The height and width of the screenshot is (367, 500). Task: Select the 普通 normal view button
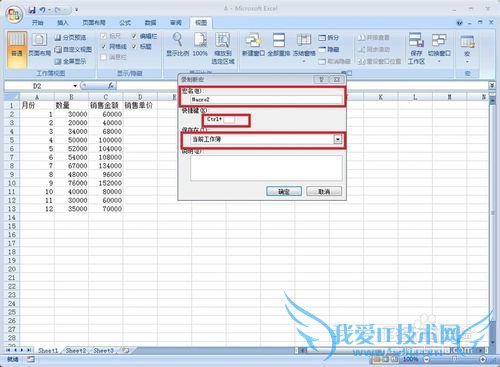(x=17, y=49)
